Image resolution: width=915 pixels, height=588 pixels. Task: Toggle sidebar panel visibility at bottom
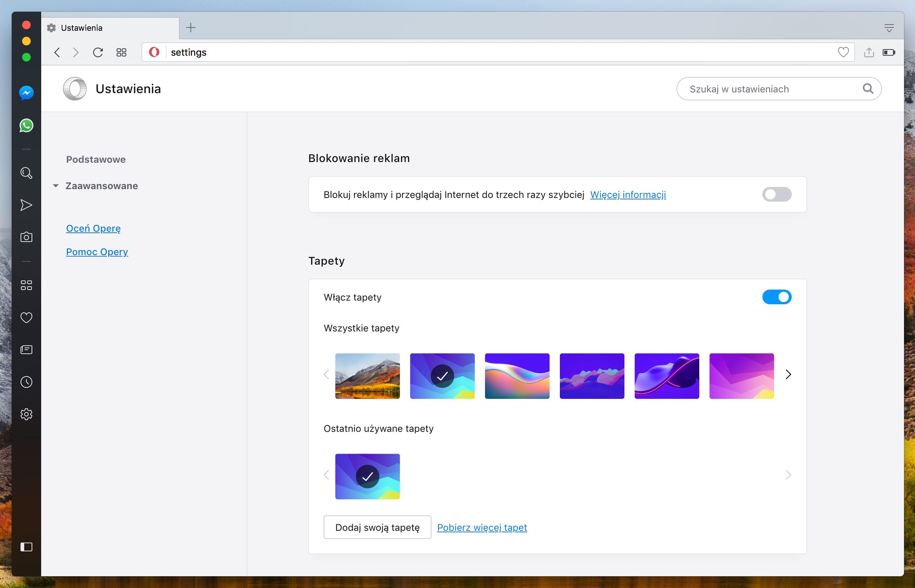pos(26,547)
